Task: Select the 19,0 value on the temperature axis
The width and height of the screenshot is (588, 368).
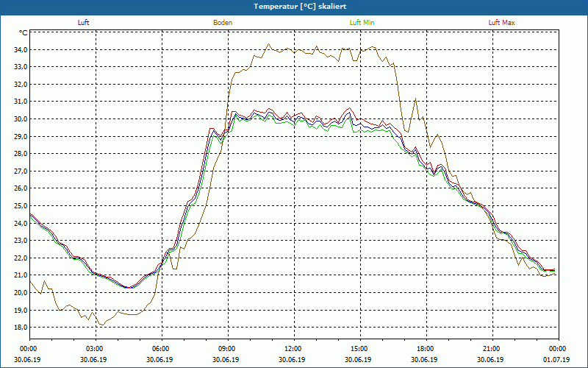Action: pyautogui.click(x=21, y=310)
